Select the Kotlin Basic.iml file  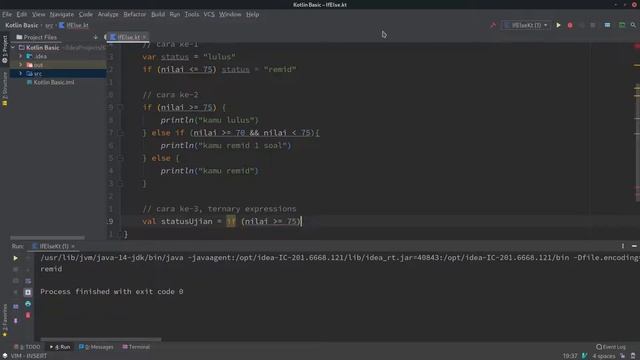click(54, 82)
